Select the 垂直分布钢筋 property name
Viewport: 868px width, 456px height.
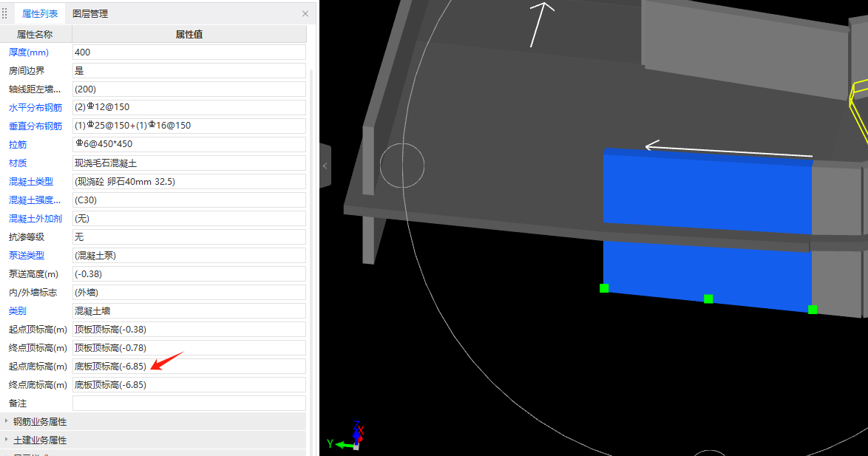coord(35,126)
